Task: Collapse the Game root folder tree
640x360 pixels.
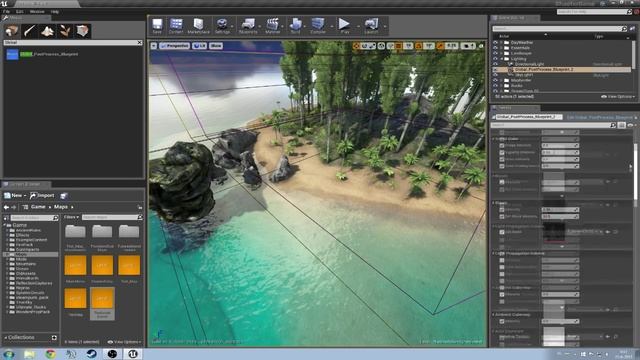Action: 5,225
